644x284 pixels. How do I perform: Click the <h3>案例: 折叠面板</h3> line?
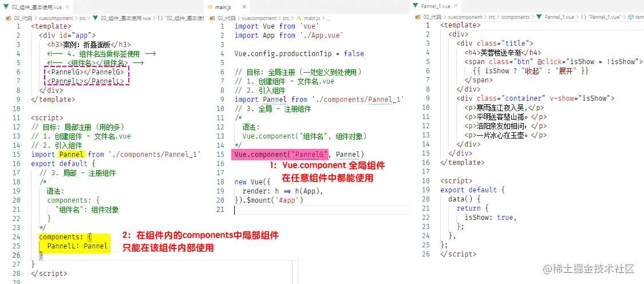(x=89, y=45)
